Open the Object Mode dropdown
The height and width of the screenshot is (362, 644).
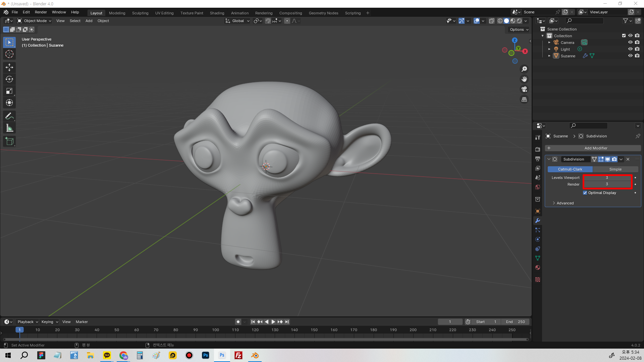coord(34,21)
